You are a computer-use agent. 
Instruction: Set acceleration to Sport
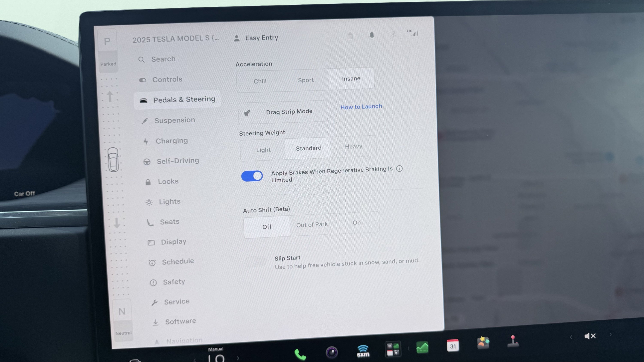point(306,80)
